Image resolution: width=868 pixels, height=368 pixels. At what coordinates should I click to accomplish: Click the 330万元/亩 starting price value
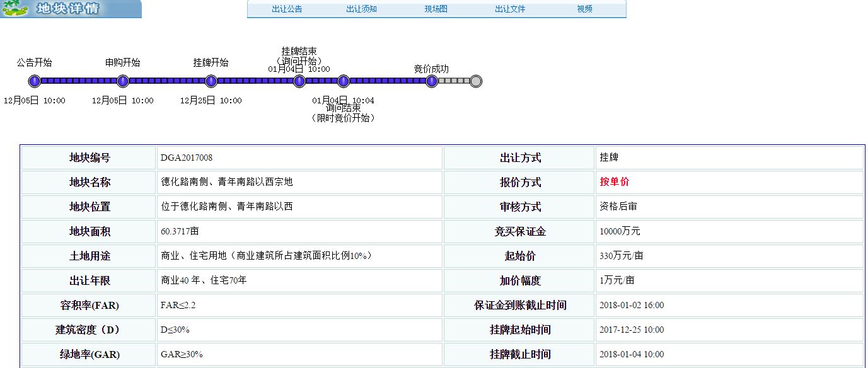(x=622, y=256)
